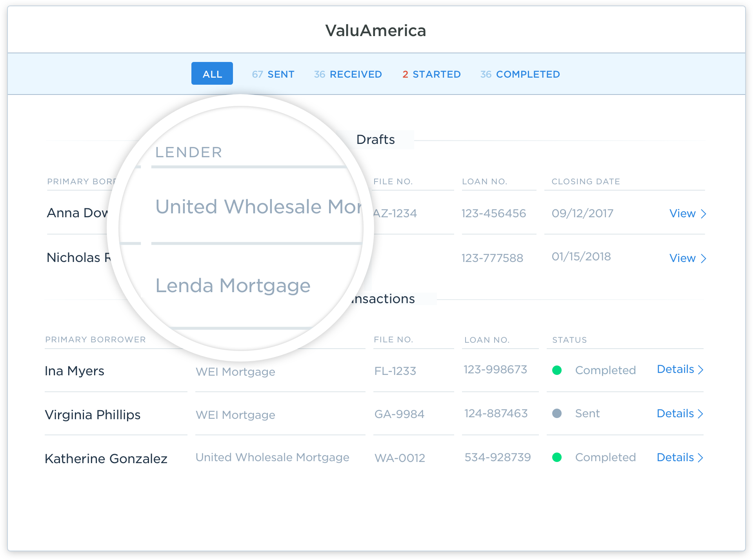The width and height of the screenshot is (753, 560).
Task: Open View link for Anna's draft
Action: pyautogui.click(x=688, y=213)
